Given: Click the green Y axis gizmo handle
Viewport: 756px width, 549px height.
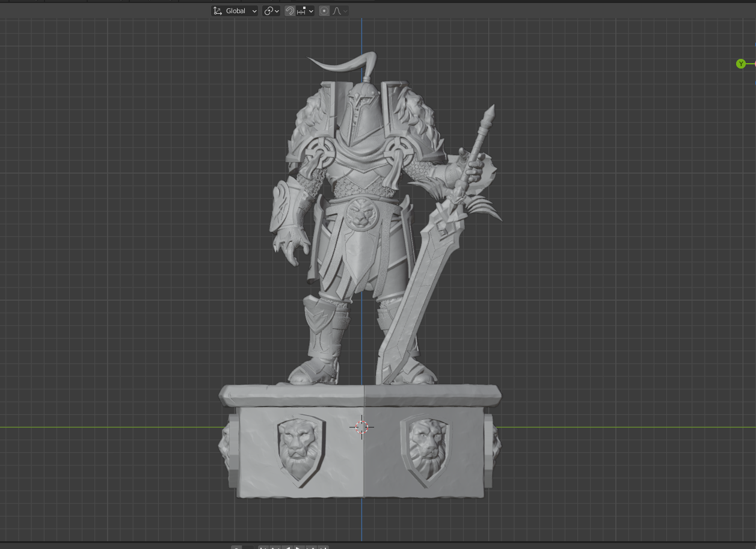Looking at the screenshot, I should 741,64.
